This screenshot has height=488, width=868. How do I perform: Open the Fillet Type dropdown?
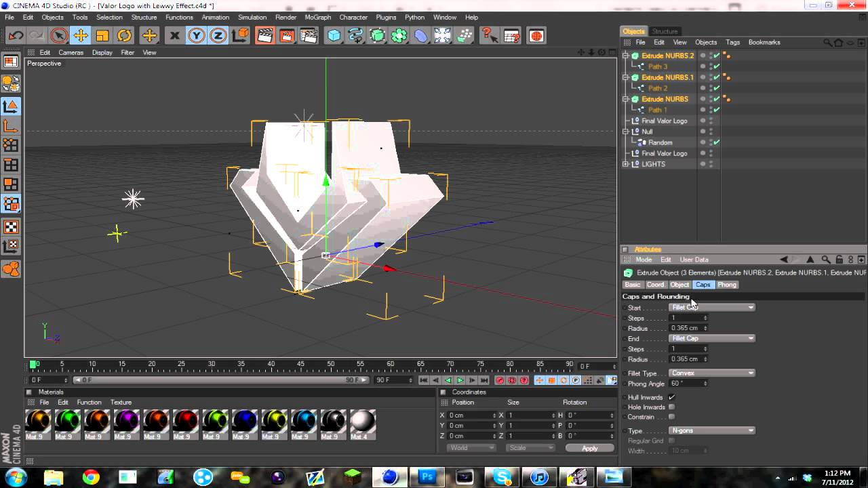[712, 373]
